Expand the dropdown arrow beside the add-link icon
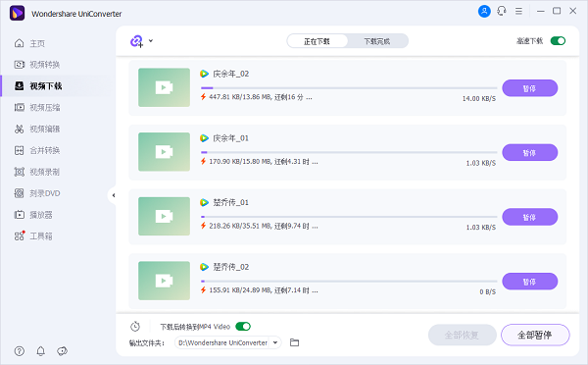 point(151,40)
